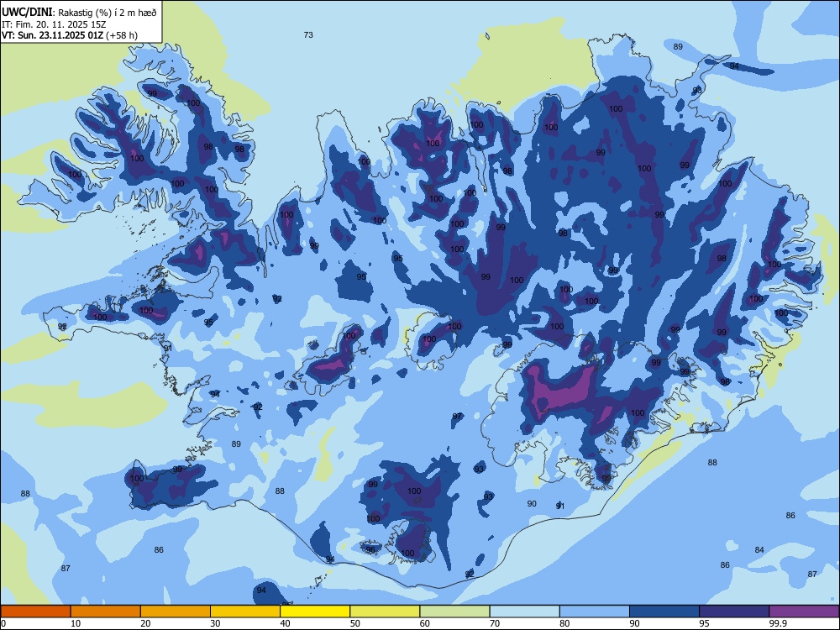Click the legend label '80'
Screen dimensions: 840x630
(564, 623)
